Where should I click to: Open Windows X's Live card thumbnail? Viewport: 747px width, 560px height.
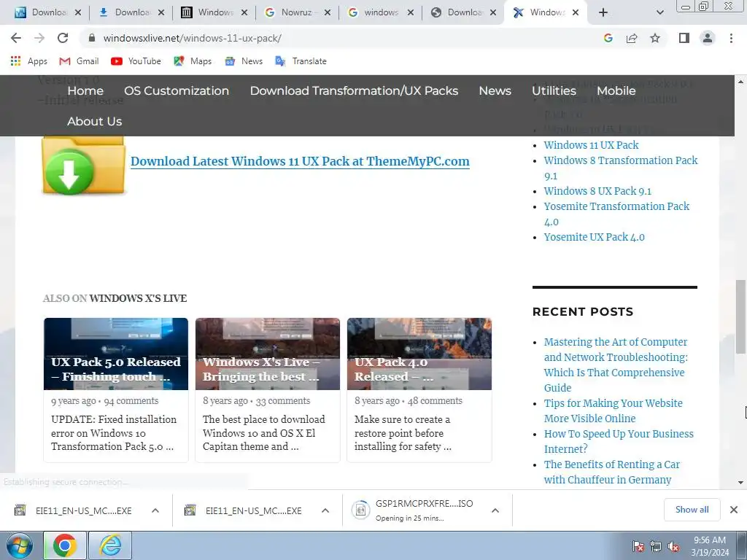[268, 354]
